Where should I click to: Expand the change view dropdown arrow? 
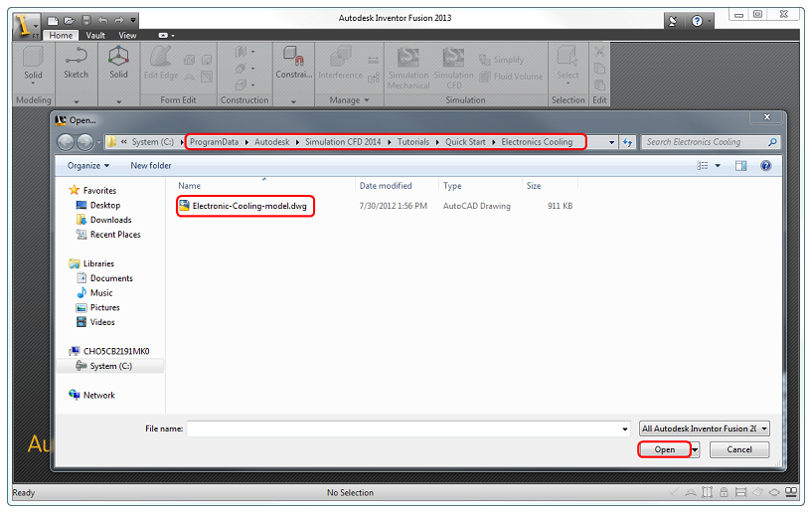718,166
